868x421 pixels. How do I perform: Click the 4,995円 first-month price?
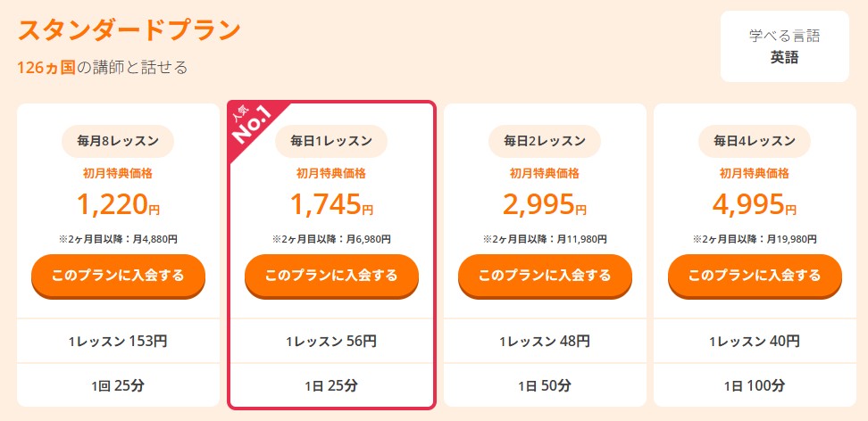click(755, 204)
